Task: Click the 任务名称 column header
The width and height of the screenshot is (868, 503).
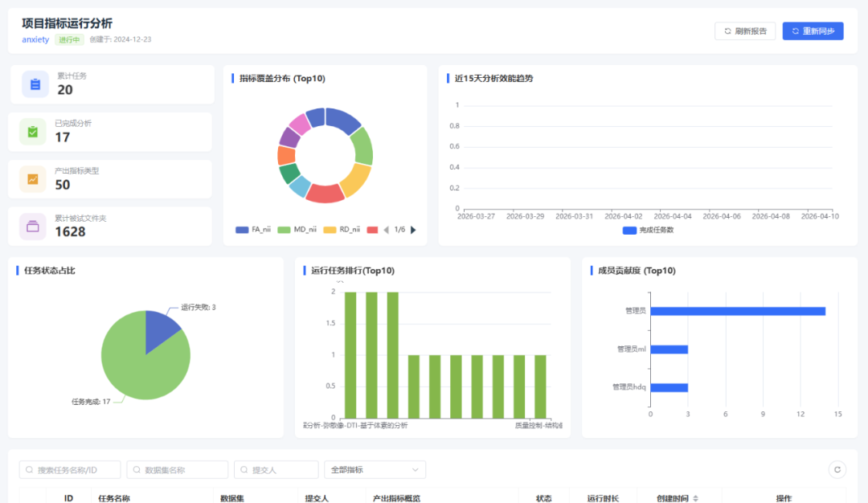Action: tap(114, 498)
